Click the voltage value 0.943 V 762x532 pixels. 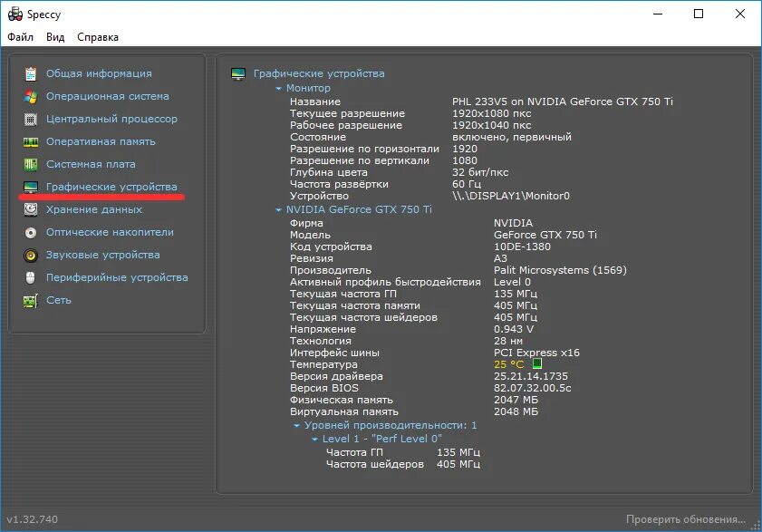(514, 329)
